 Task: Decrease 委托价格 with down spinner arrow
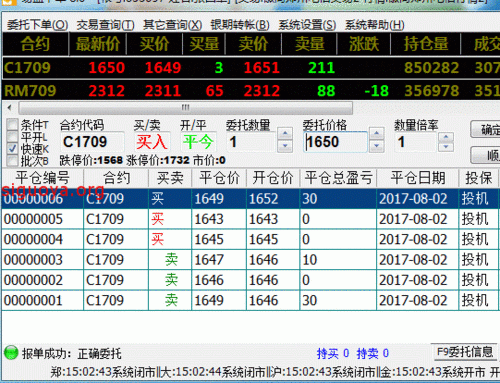tap(377, 146)
